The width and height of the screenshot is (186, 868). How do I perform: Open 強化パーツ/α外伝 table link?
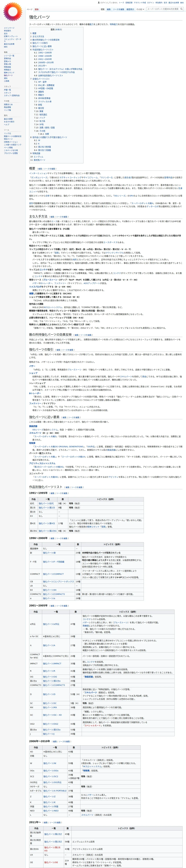51,624
